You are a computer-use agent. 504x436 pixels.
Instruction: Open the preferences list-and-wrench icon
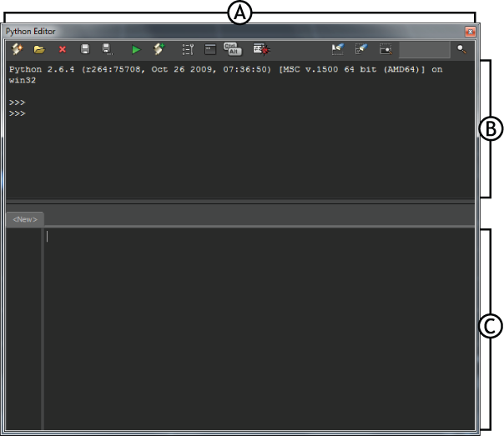point(188,49)
